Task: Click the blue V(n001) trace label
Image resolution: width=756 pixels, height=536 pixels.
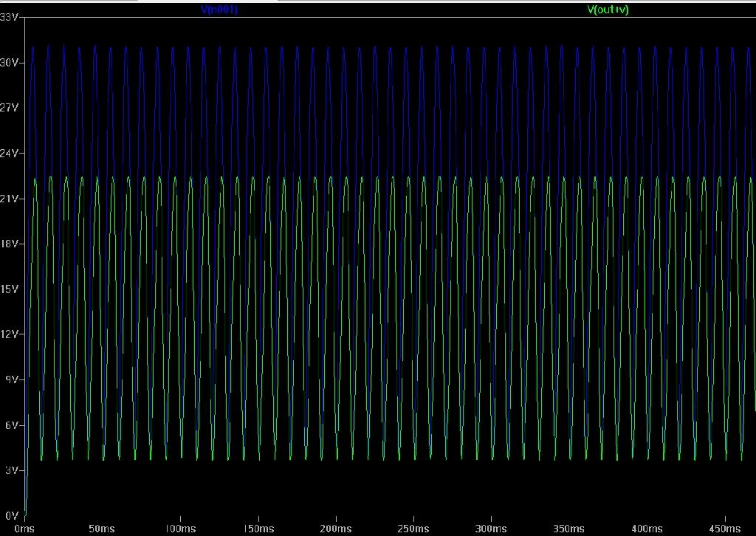Action: click(219, 10)
